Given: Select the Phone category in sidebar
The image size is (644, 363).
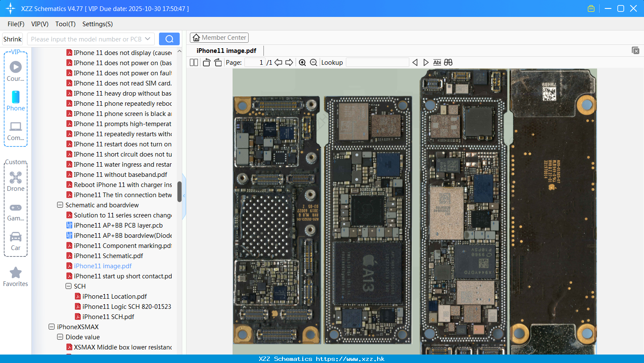Looking at the screenshot, I should point(16,101).
